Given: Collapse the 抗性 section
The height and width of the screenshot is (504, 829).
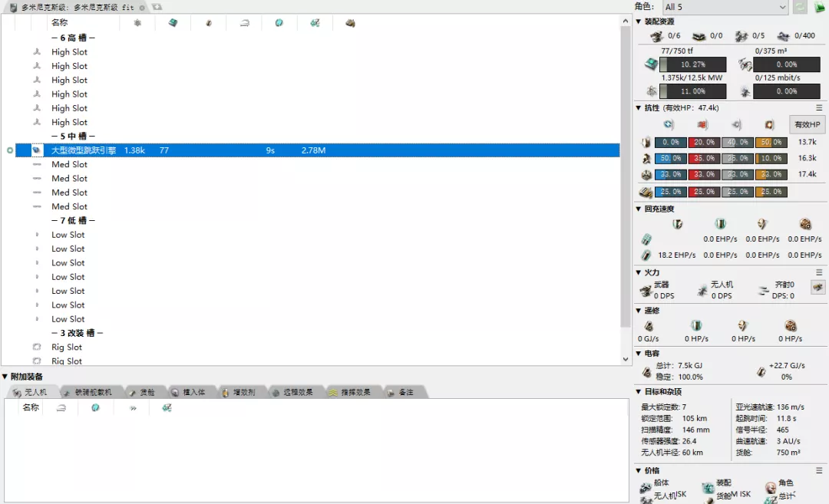Looking at the screenshot, I should point(638,107).
